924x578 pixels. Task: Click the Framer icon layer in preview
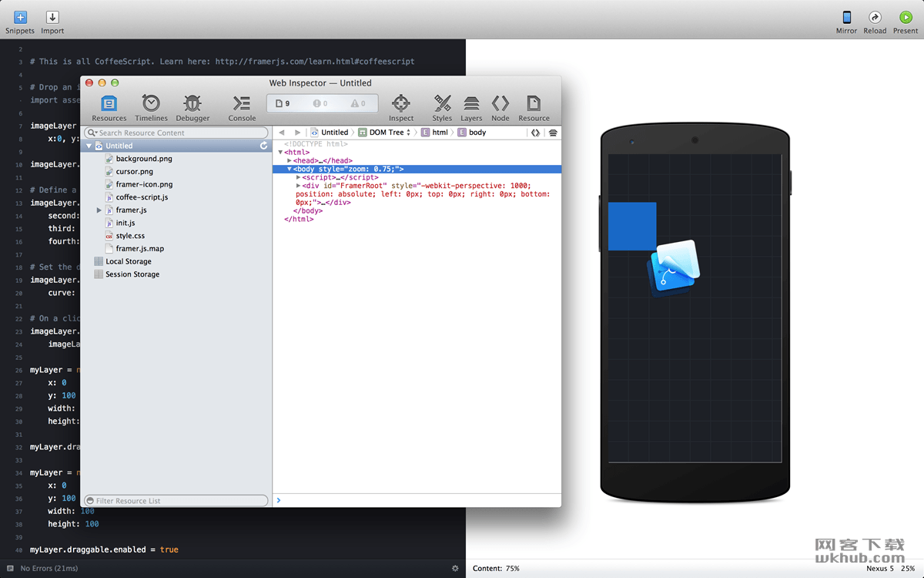point(674,268)
